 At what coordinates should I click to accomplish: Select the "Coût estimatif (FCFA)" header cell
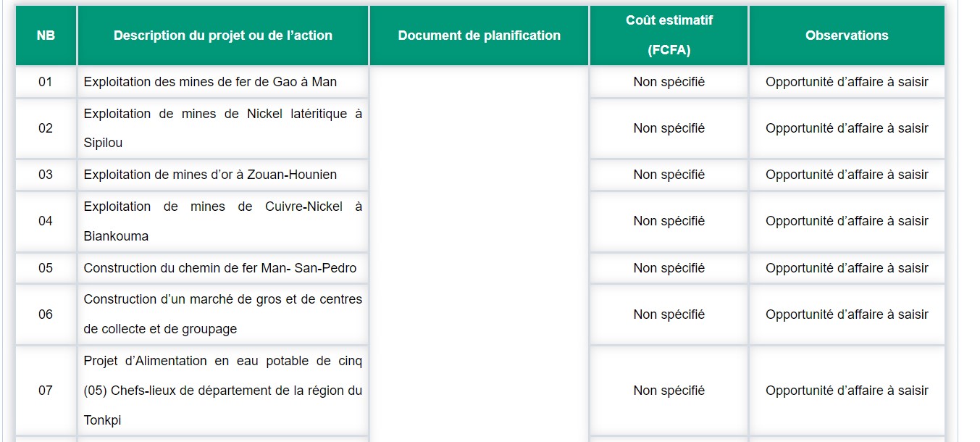(x=669, y=36)
